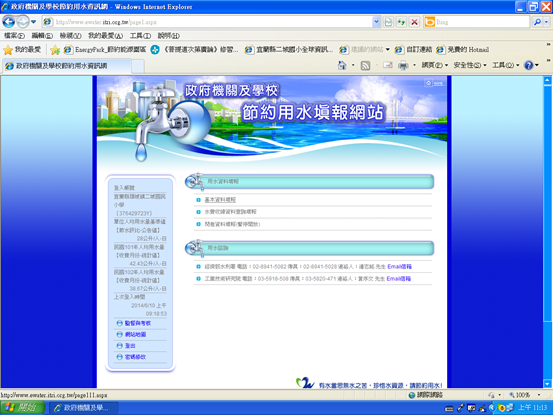Click the Windows Start button

(x=22, y=408)
